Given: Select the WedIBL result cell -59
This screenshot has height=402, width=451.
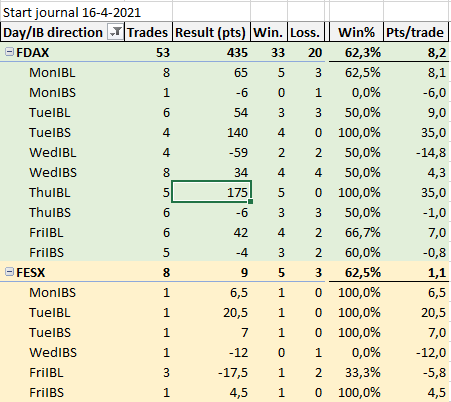Looking at the screenshot, I should click(238, 152).
